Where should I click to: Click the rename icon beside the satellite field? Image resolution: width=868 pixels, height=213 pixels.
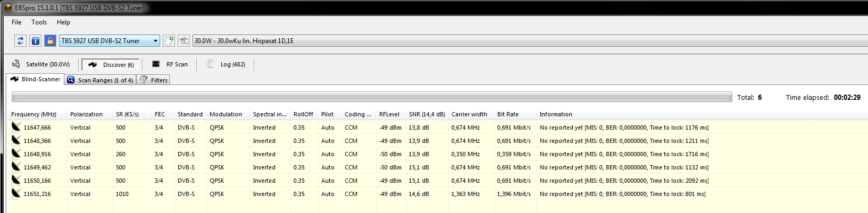click(184, 41)
